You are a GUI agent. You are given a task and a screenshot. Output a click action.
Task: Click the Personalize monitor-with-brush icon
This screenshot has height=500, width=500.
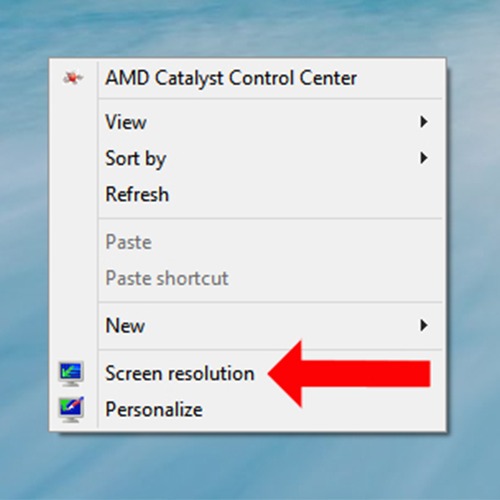(x=71, y=409)
